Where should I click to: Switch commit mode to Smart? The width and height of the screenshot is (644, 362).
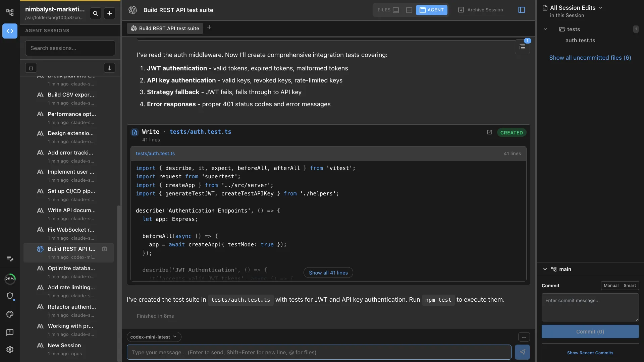[x=630, y=285]
